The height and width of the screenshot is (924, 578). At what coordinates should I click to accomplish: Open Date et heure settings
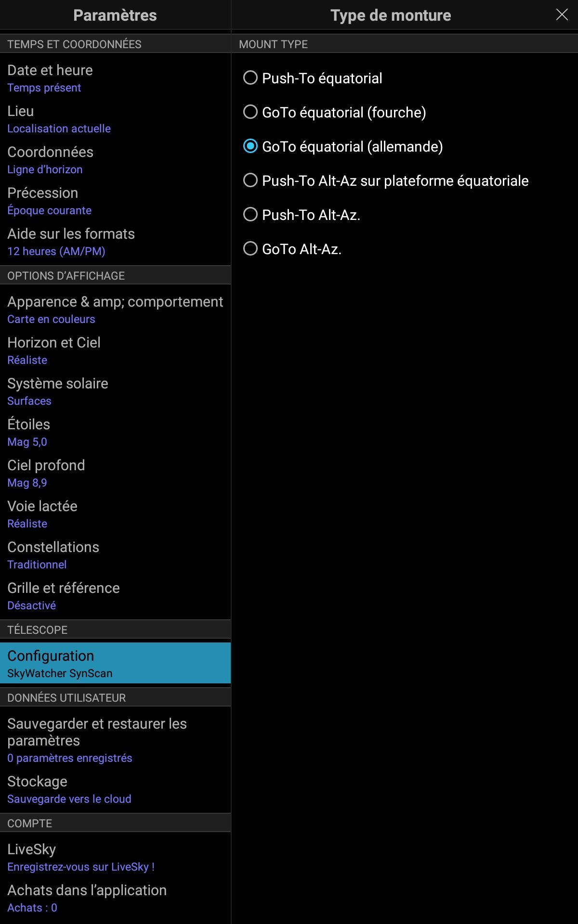[x=116, y=78]
